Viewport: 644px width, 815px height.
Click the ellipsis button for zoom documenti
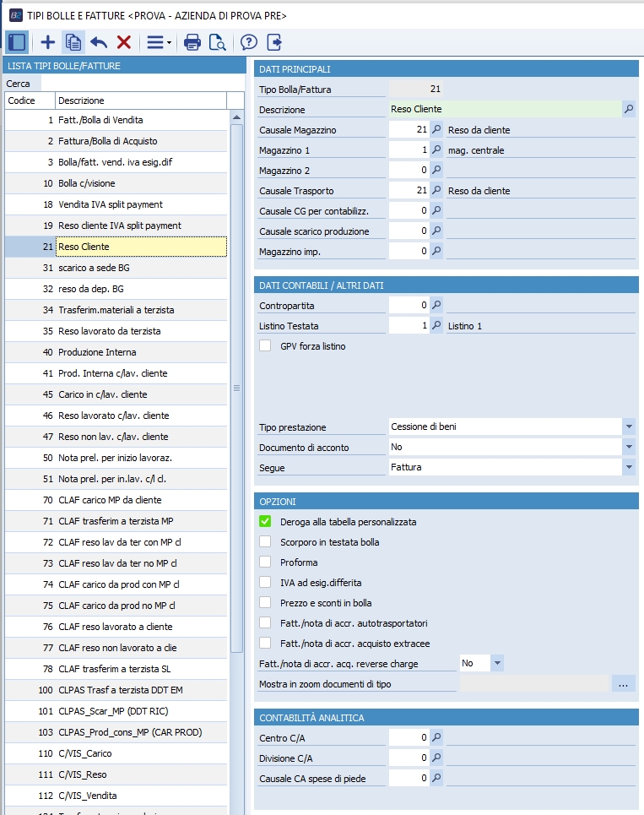tap(623, 684)
